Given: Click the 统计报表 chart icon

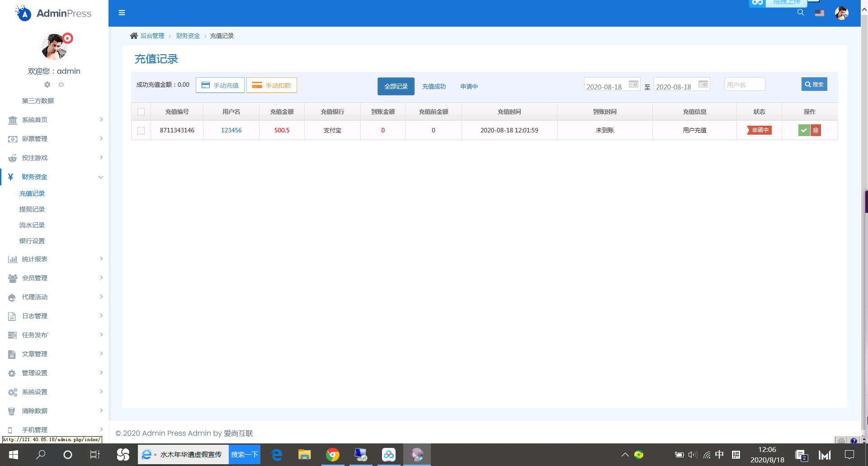Looking at the screenshot, I should point(12,259).
